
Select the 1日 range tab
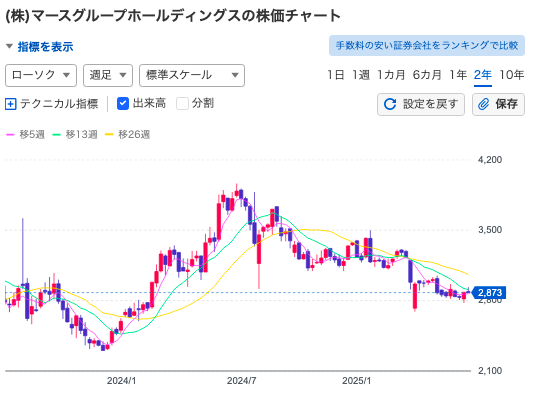336,75
